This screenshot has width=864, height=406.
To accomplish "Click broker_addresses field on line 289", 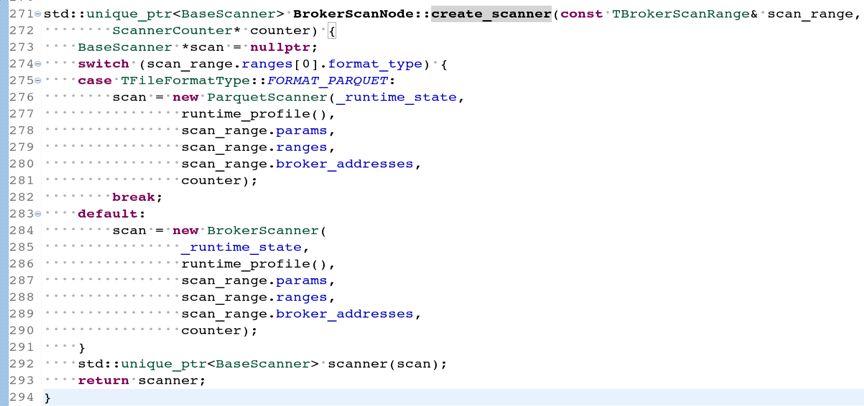I will click(x=344, y=314).
